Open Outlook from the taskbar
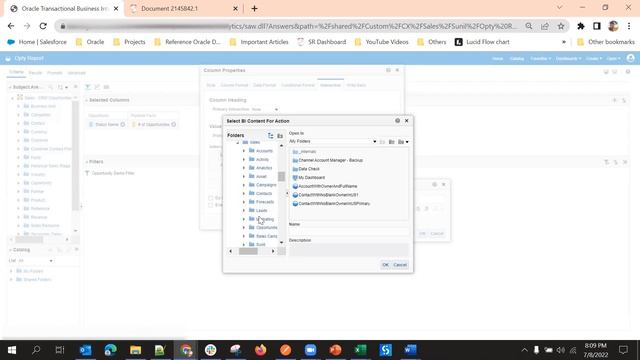640x360 pixels. click(86, 350)
